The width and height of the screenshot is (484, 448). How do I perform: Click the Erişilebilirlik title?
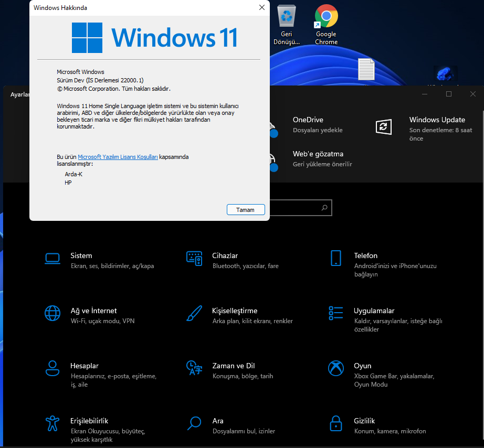[89, 421]
